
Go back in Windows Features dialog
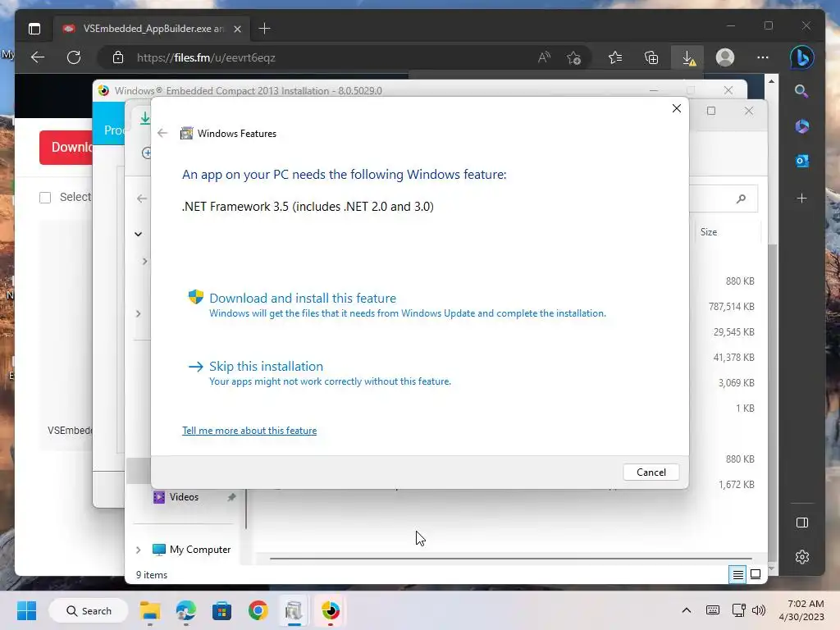[x=162, y=134]
